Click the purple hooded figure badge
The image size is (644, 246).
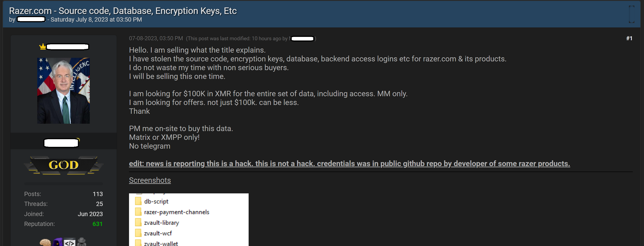(x=58, y=242)
